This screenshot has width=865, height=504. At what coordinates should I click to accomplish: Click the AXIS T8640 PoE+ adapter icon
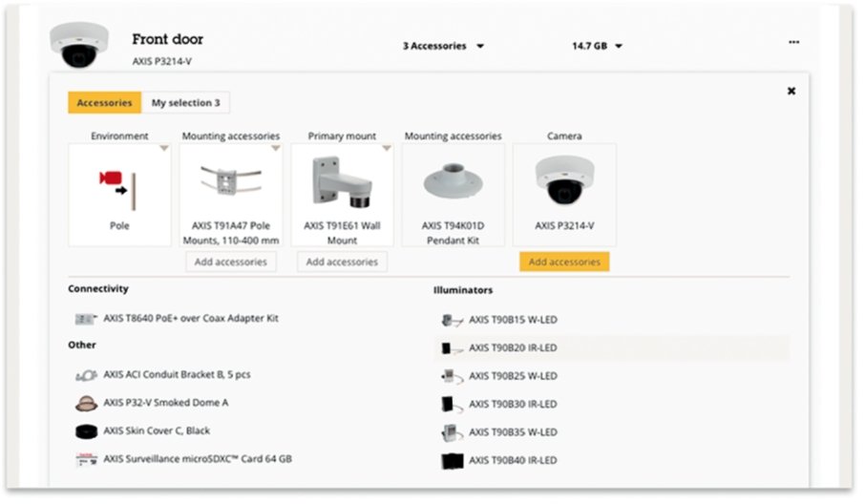pos(86,319)
